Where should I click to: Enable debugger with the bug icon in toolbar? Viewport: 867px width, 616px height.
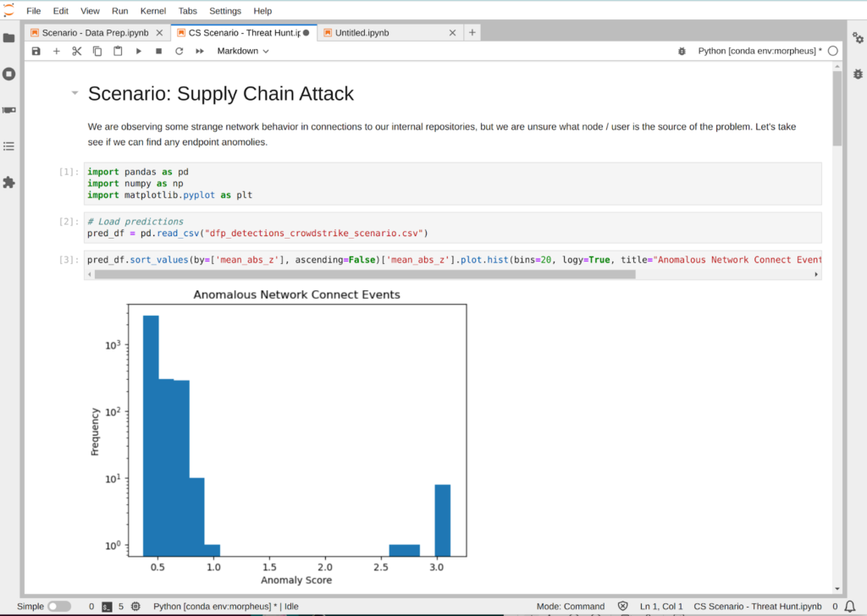pos(682,52)
